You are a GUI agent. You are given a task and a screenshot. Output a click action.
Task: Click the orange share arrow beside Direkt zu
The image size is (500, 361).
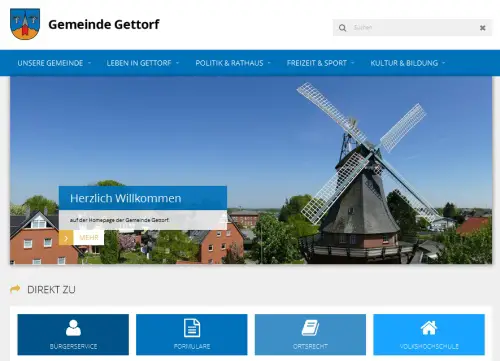coord(15,289)
